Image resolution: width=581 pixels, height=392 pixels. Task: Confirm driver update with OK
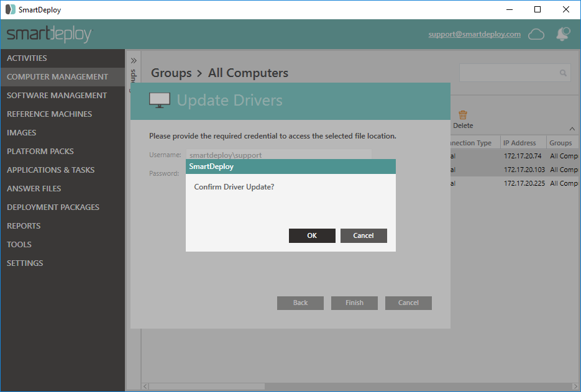tap(312, 235)
